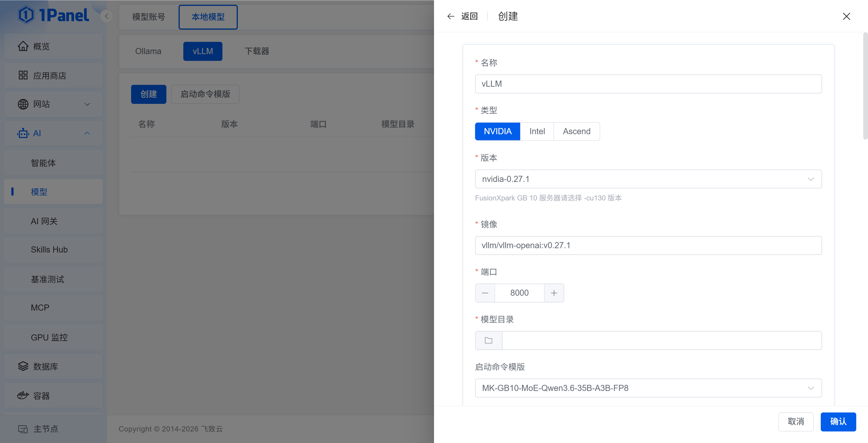Select NVIDIA type

click(498, 131)
